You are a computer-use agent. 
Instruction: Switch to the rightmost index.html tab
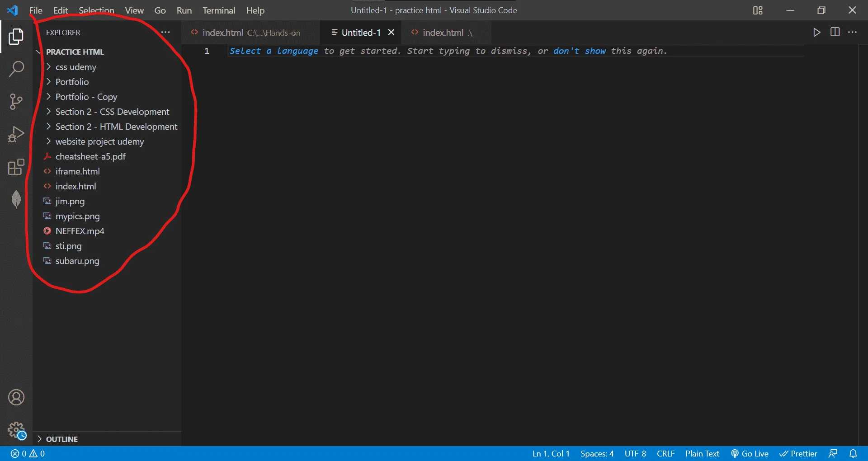tap(445, 33)
